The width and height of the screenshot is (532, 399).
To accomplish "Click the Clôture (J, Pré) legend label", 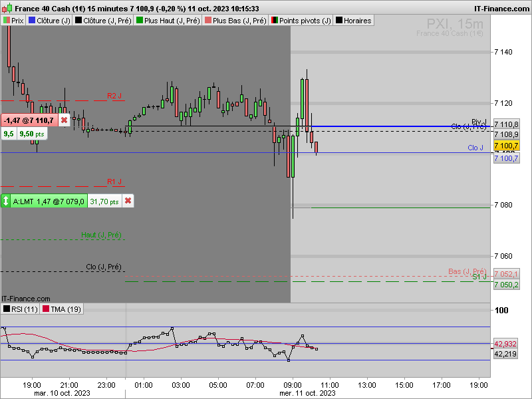I will (107, 21).
